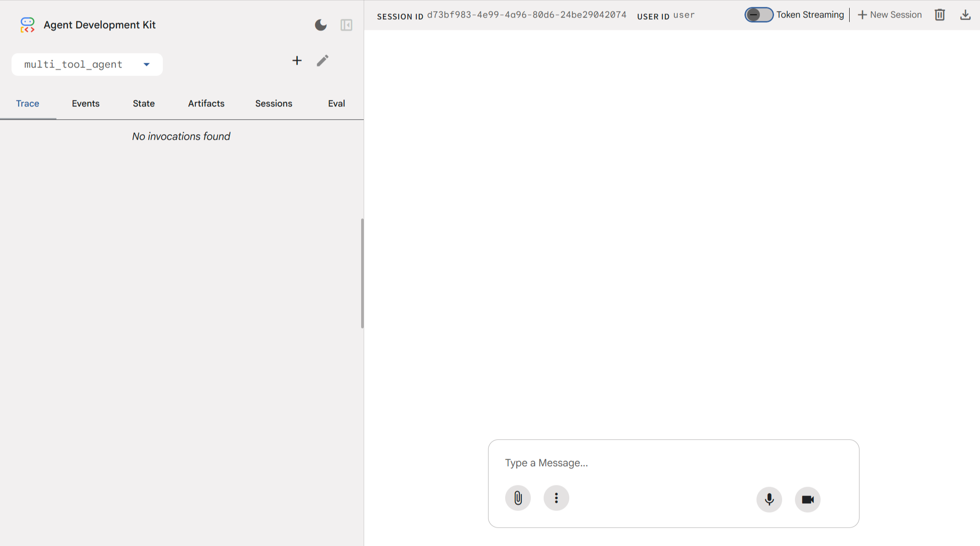Image resolution: width=980 pixels, height=546 pixels.
Task: Switch to the Events tab
Action: point(85,103)
